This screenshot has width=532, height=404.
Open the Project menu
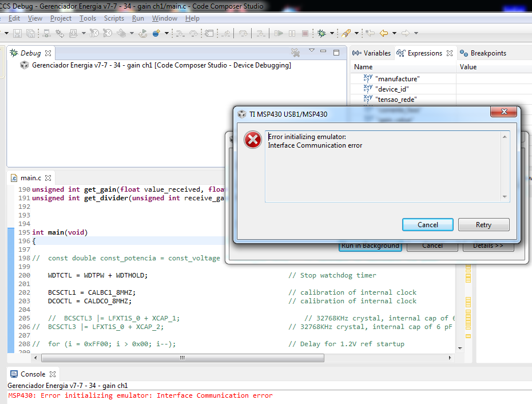click(x=61, y=18)
